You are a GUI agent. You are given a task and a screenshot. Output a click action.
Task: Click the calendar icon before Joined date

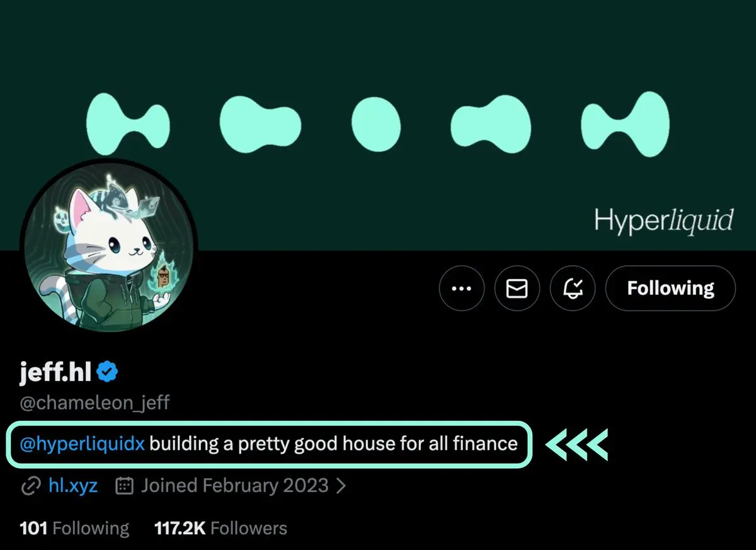tap(125, 486)
